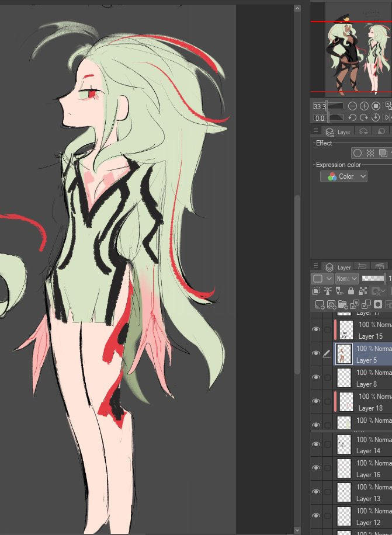Open the Layer panel hamburger menu

point(316,266)
